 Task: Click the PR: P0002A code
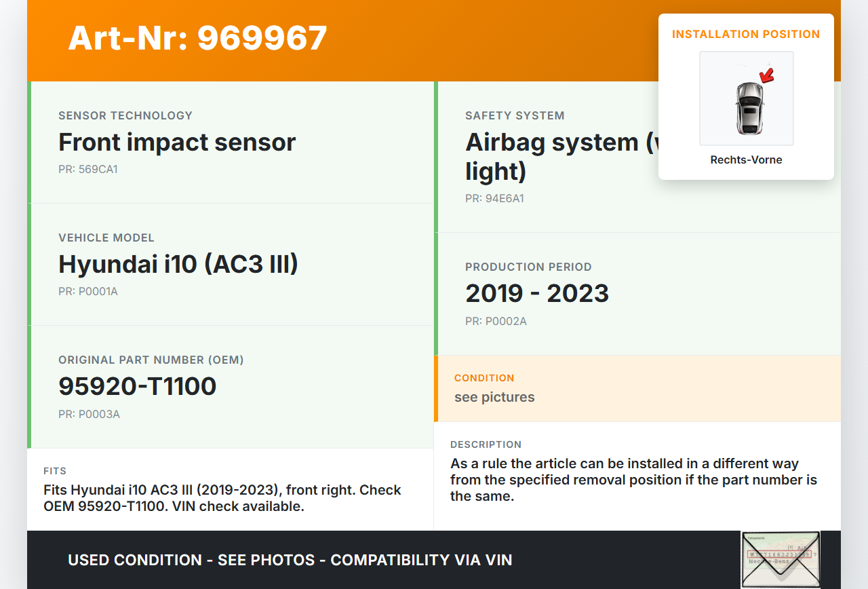tap(496, 321)
